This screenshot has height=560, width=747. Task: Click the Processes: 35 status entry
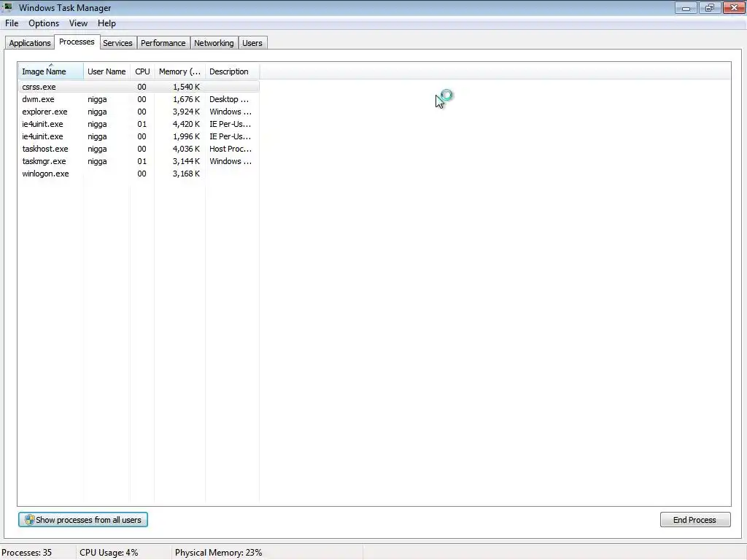coord(27,553)
